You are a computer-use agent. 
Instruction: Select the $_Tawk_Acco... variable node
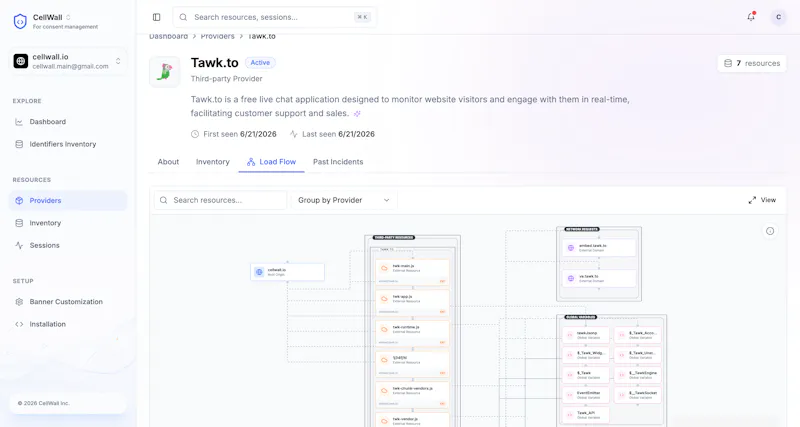pyautogui.click(x=638, y=335)
